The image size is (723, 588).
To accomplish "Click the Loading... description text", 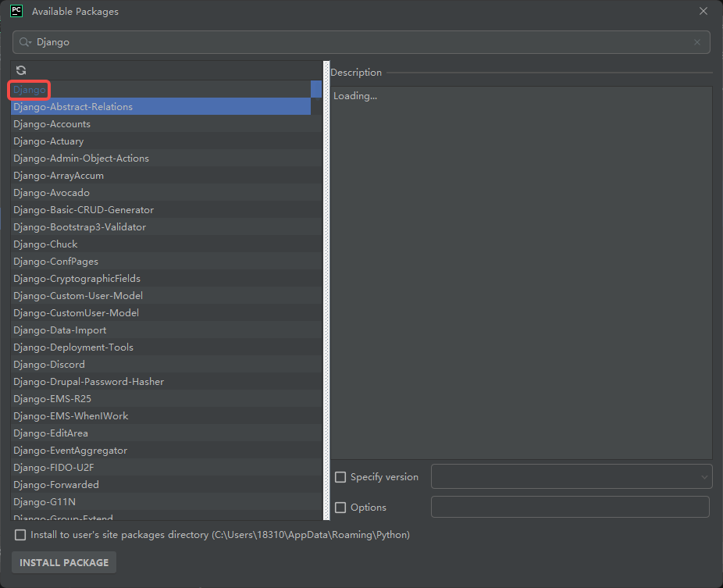I will pos(355,96).
